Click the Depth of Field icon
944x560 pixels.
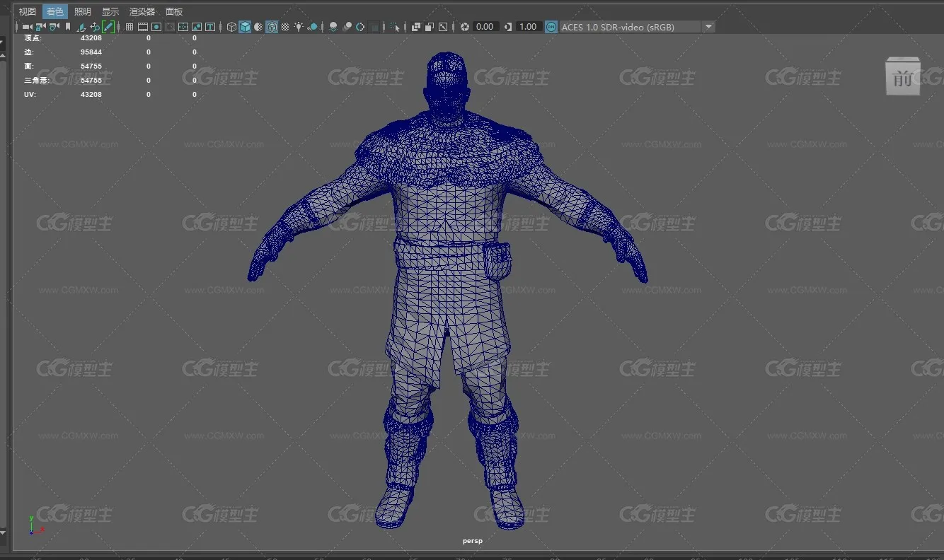(374, 27)
